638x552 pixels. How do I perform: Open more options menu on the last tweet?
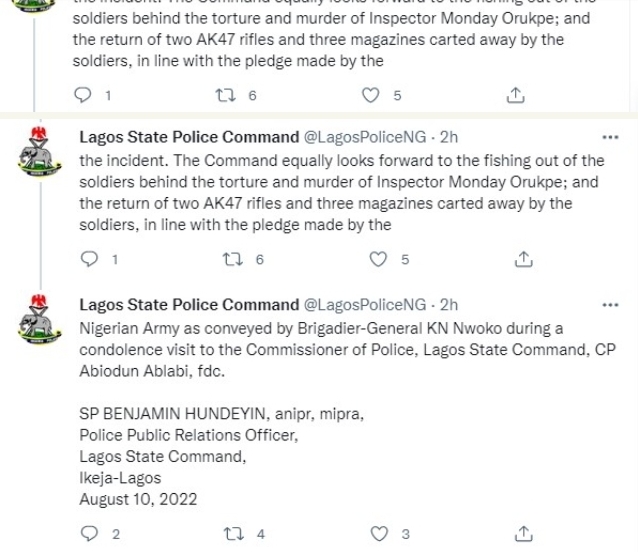[x=610, y=304]
